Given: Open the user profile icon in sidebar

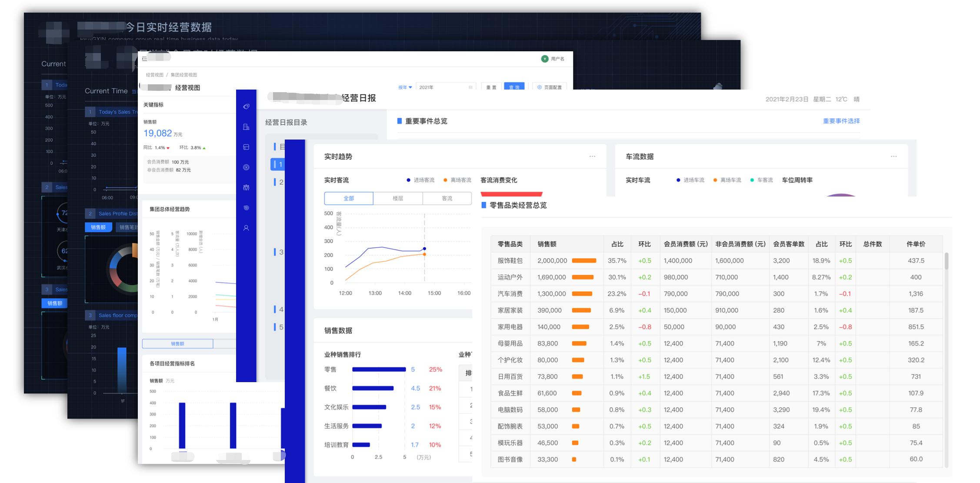Looking at the screenshot, I should (246, 227).
